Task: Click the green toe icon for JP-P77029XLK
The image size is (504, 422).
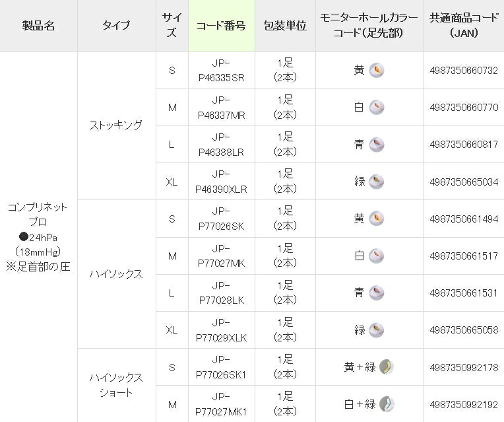Action: 377,330
